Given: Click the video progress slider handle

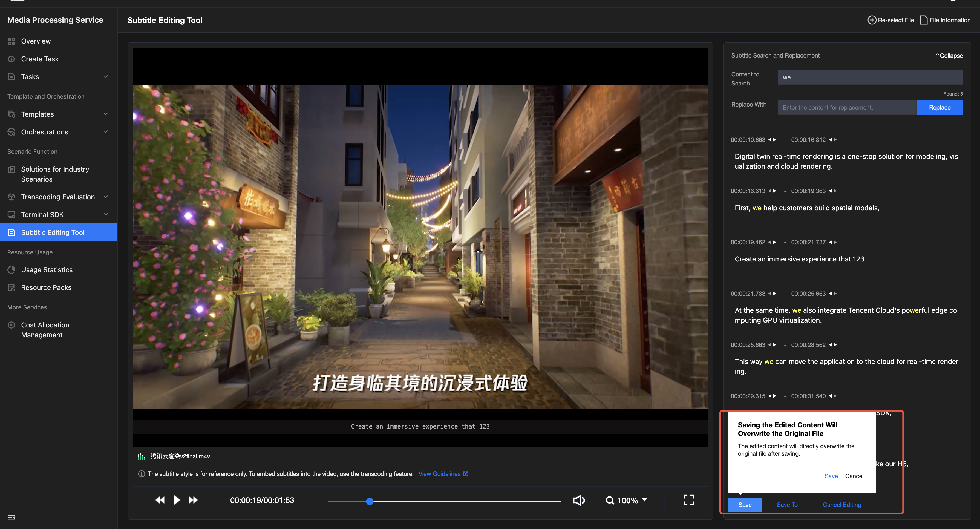Looking at the screenshot, I should coord(370,501).
